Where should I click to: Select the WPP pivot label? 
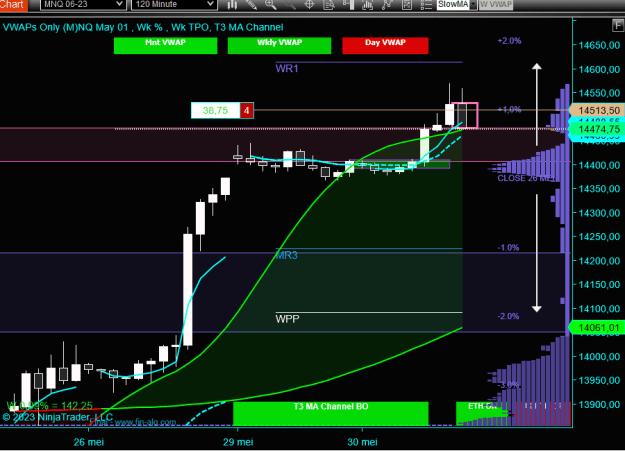click(x=287, y=319)
